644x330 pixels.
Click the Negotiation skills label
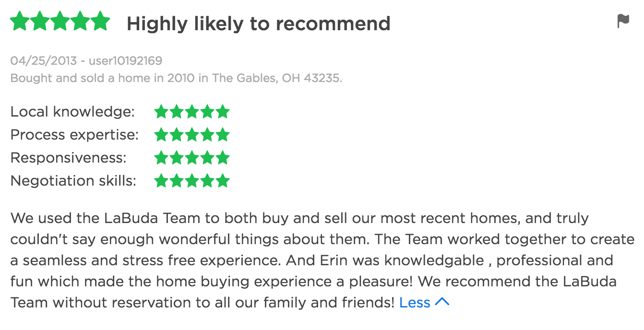tap(73, 181)
